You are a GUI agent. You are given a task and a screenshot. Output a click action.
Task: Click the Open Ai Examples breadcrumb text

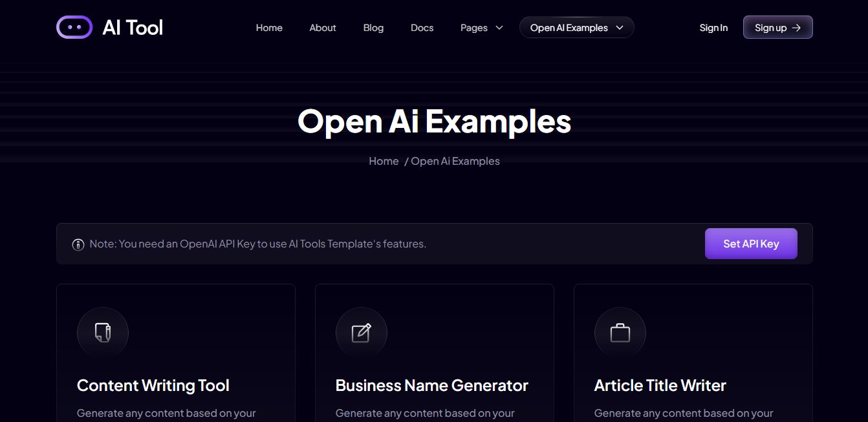point(455,161)
